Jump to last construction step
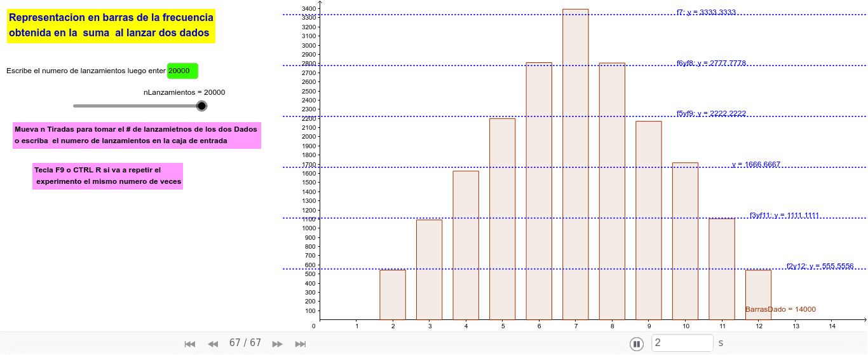868x355 pixels. click(301, 344)
